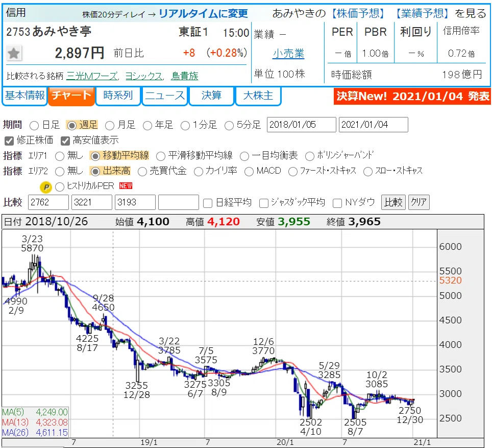This screenshot has width=492, height=448.
Task: Select the 月足 monthly period radio
Action: click(110, 126)
